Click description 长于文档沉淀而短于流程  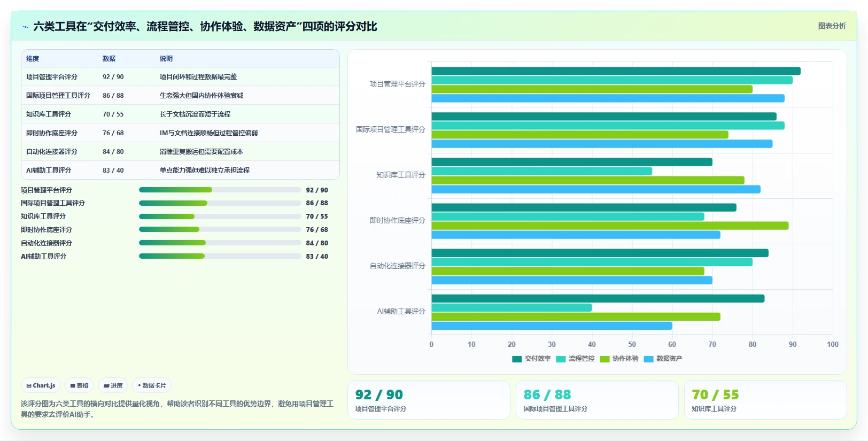coord(195,114)
